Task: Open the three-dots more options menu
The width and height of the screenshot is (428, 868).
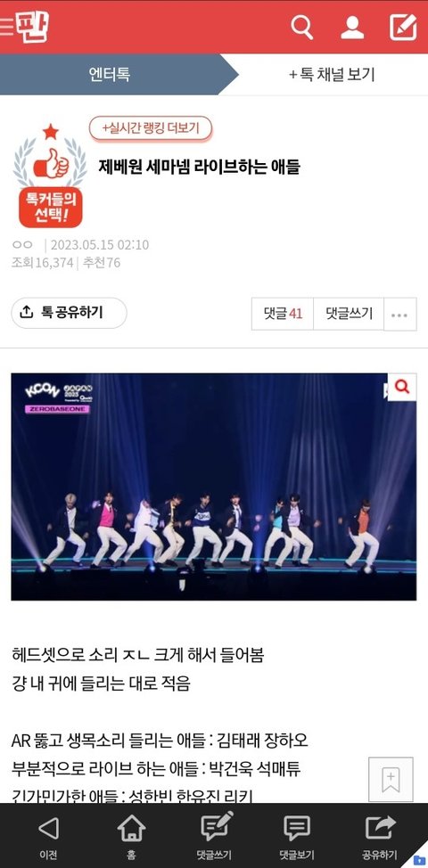Action: tap(399, 315)
